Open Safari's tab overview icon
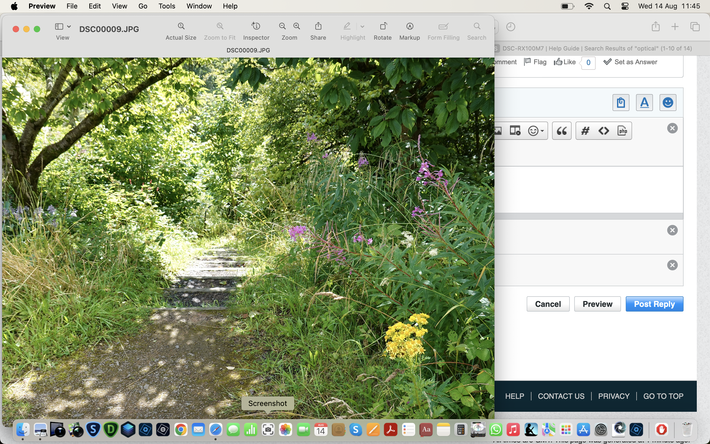Viewport: 710px width, 444px height. [695, 26]
